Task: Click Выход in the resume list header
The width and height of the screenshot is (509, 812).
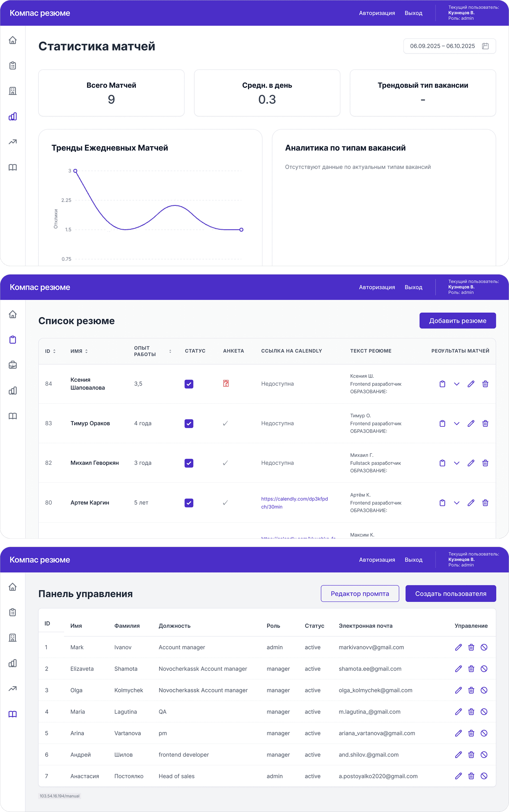Action: (x=413, y=287)
